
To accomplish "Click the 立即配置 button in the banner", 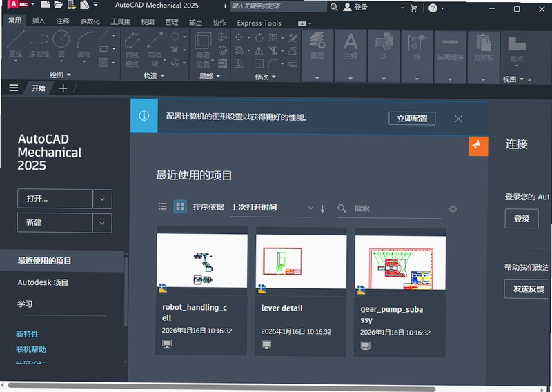I will (412, 118).
